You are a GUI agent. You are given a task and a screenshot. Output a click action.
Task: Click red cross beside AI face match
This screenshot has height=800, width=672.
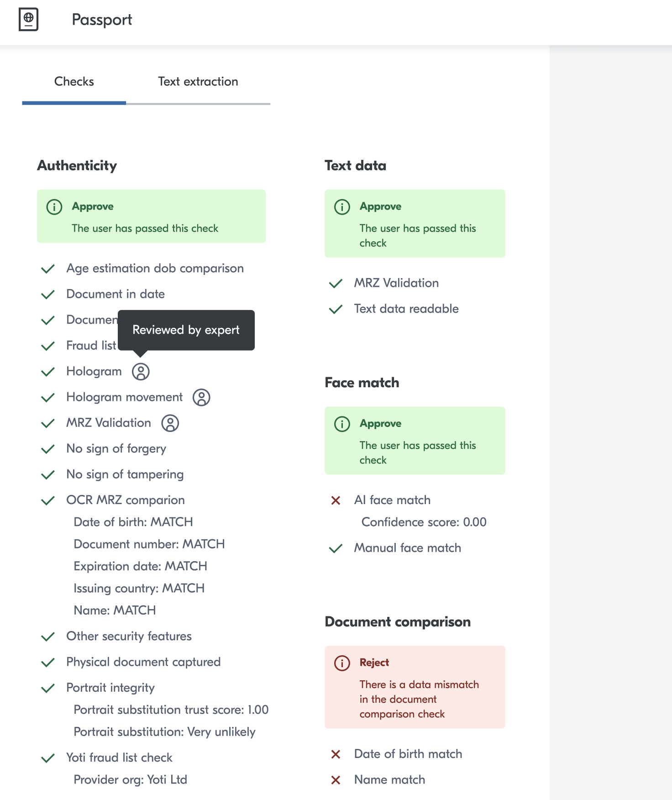point(336,500)
